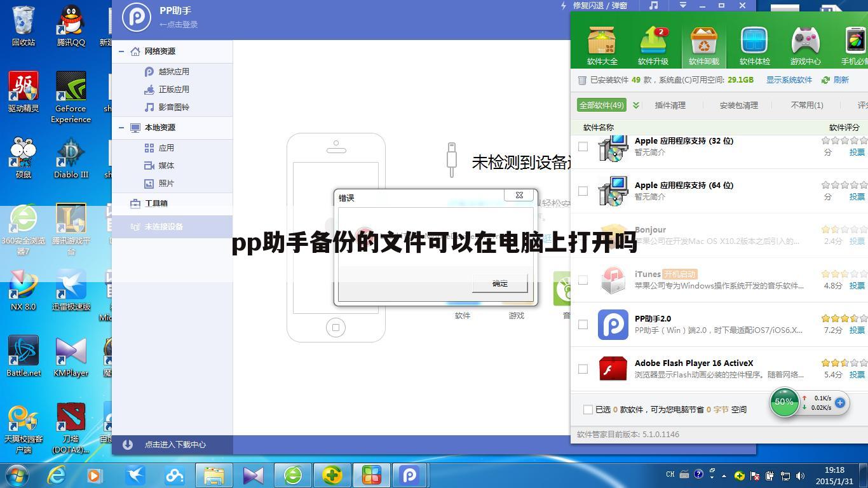Viewport: 868px width, 488px height.
Task: Collapse the 网络资源 tree group
Action: (x=121, y=51)
